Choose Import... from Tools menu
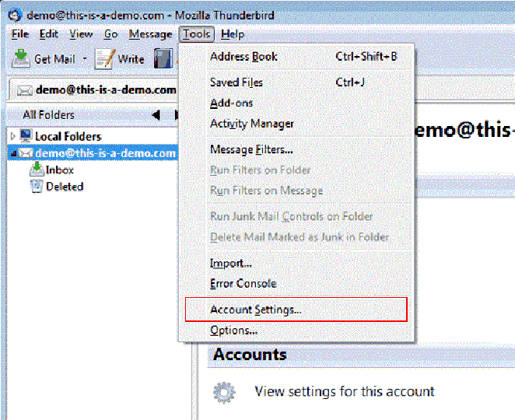This screenshot has width=515, height=420. coord(296,264)
